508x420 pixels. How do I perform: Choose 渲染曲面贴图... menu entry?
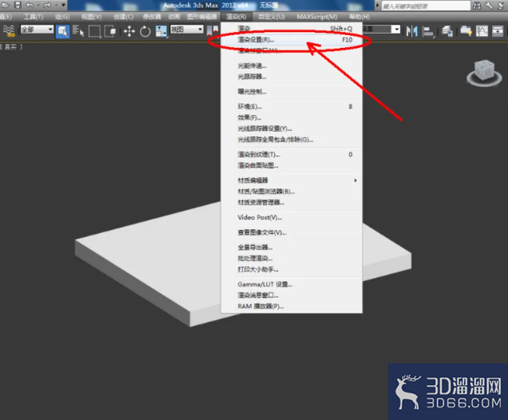[292, 165]
